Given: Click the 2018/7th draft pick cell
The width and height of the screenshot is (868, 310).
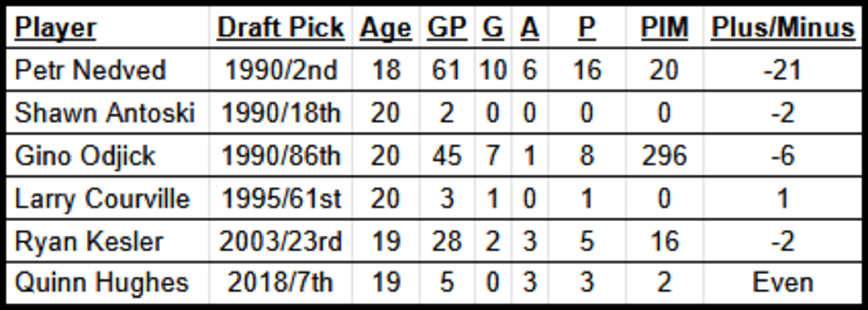Looking at the screenshot, I should (280, 283).
